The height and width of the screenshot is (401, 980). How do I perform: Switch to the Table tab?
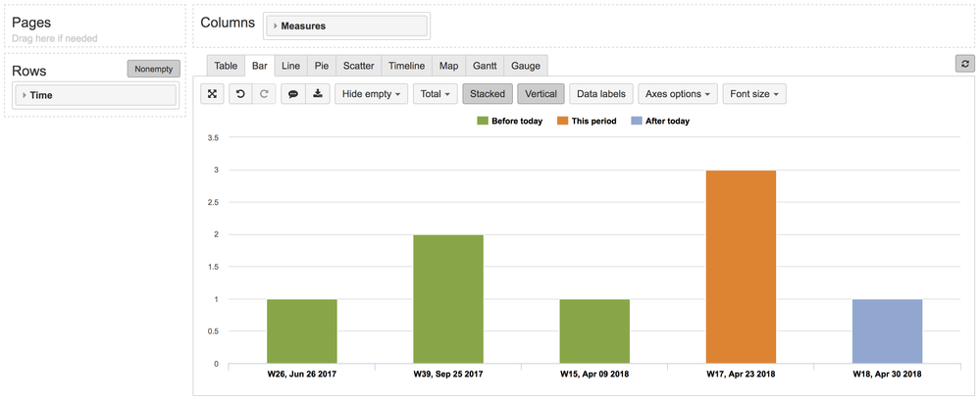[226, 66]
